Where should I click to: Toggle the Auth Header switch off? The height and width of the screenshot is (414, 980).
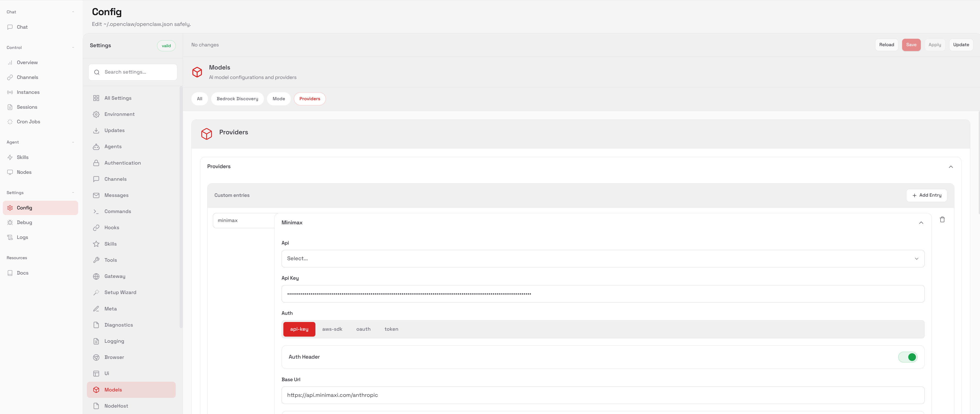tap(907, 357)
